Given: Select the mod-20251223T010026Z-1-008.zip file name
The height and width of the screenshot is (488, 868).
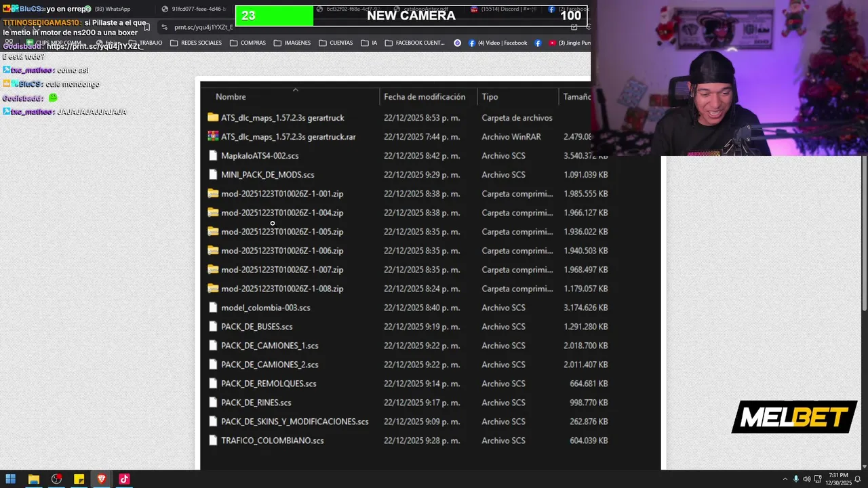Looking at the screenshot, I should pyautogui.click(x=282, y=288).
